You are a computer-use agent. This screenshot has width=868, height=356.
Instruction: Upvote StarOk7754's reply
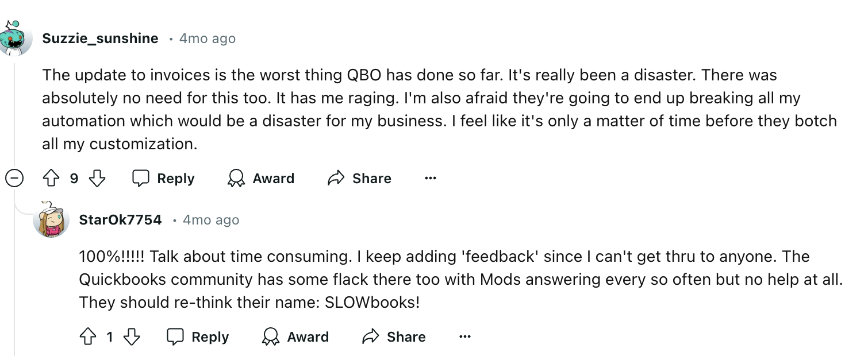pos(88,337)
